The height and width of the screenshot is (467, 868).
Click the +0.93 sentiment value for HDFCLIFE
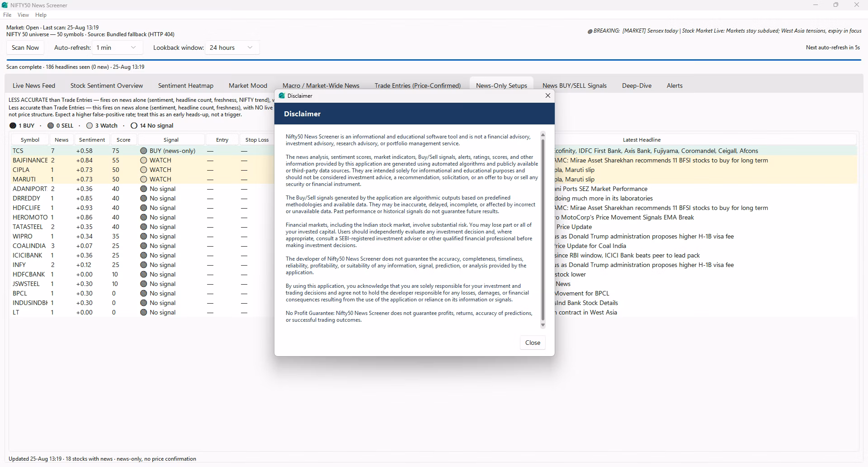pyautogui.click(x=85, y=208)
